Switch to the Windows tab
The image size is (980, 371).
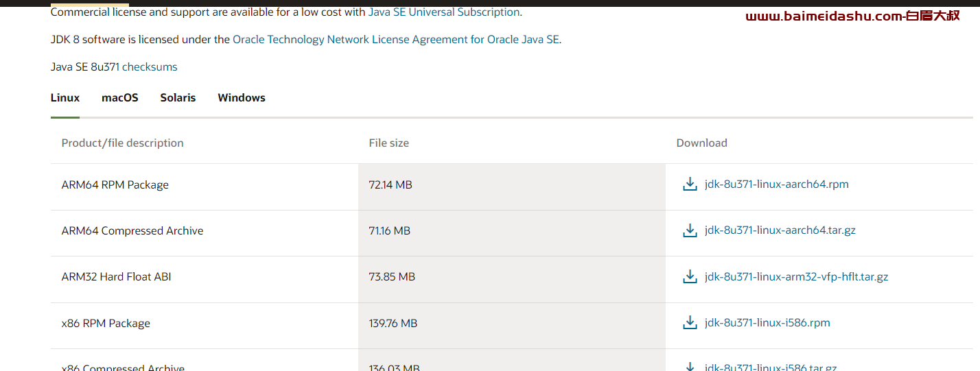pos(242,97)
